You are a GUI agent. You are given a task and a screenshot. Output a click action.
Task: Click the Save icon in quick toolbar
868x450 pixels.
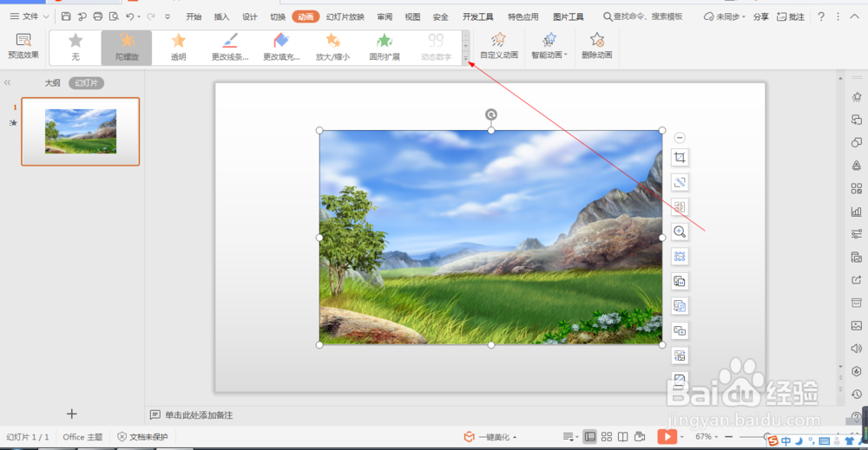tap(66, 16)
